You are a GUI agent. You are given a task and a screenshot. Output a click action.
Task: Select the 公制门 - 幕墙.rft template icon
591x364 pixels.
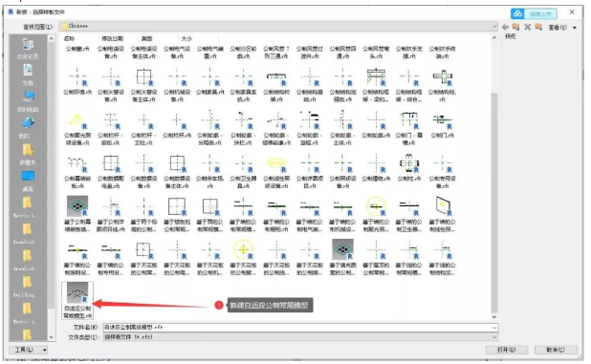pos(409,120)
